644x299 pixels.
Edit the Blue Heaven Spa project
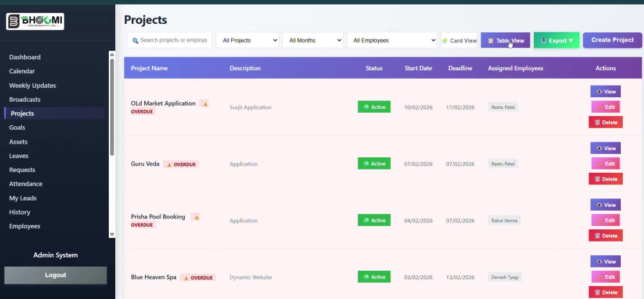(605, 277)
